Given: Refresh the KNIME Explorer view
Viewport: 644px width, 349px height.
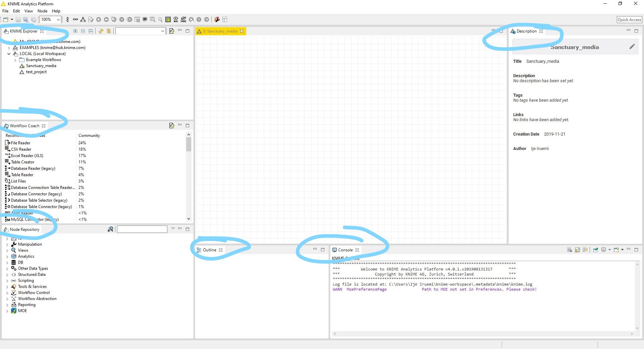Looking at the screenshot, I should pyautogui.click(x=101, y=31).
